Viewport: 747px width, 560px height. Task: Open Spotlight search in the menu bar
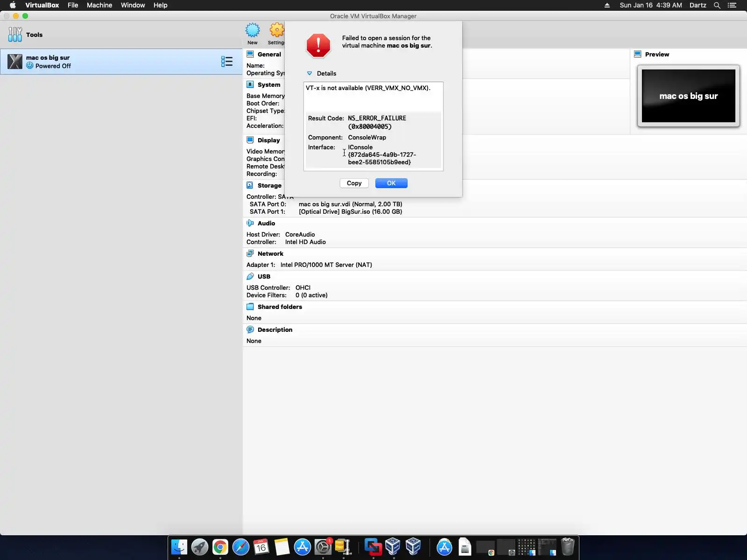(x=717, y=5)
